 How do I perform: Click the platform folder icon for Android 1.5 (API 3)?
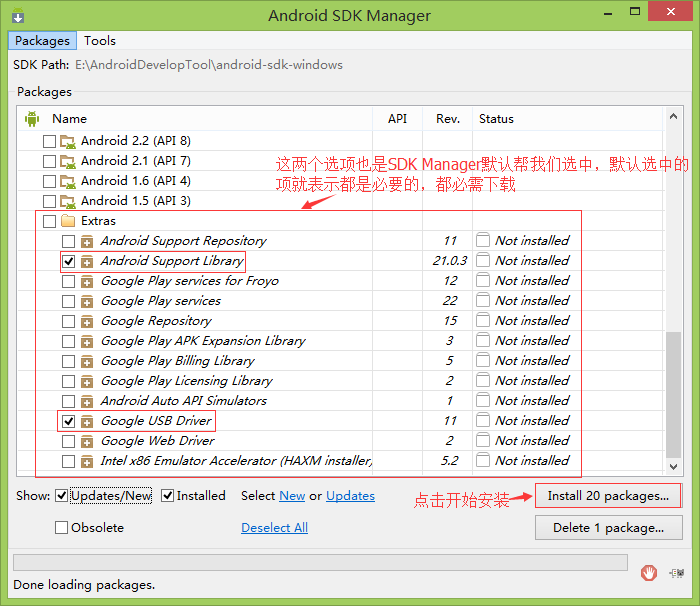[68, 202]
